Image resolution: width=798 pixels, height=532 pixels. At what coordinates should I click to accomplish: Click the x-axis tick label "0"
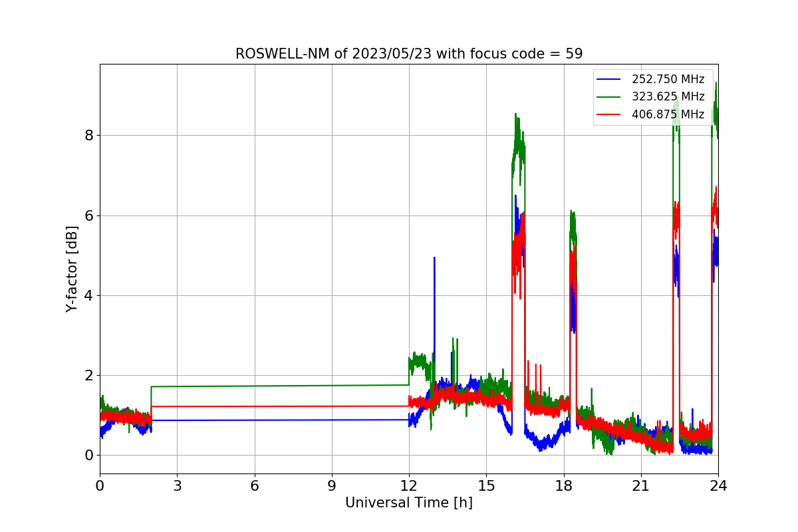pos(100,486)
